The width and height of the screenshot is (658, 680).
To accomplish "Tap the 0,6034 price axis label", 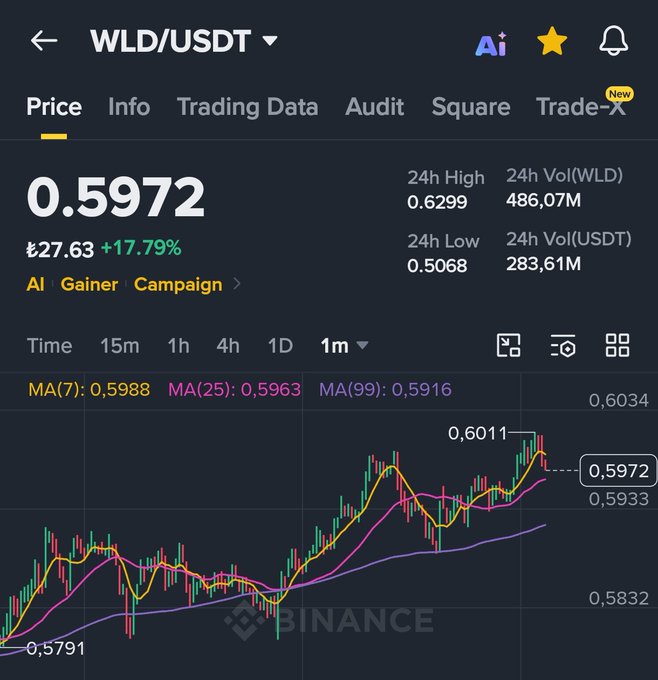I will click(619, 400).
